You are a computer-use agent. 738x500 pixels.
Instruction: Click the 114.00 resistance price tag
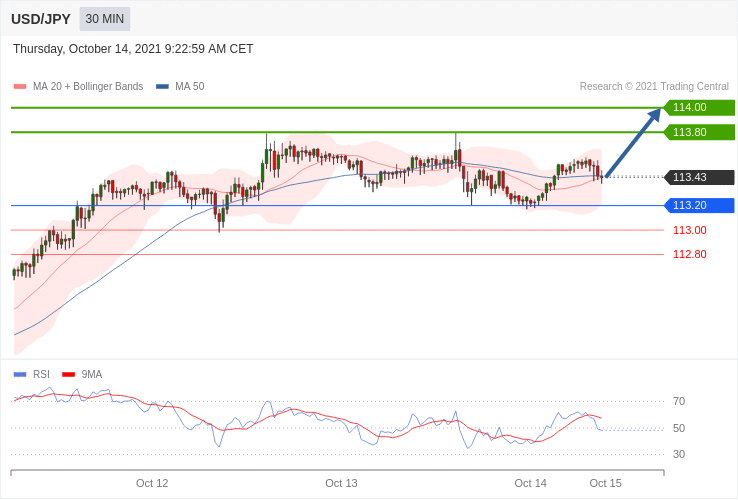(x=699, y=107)
